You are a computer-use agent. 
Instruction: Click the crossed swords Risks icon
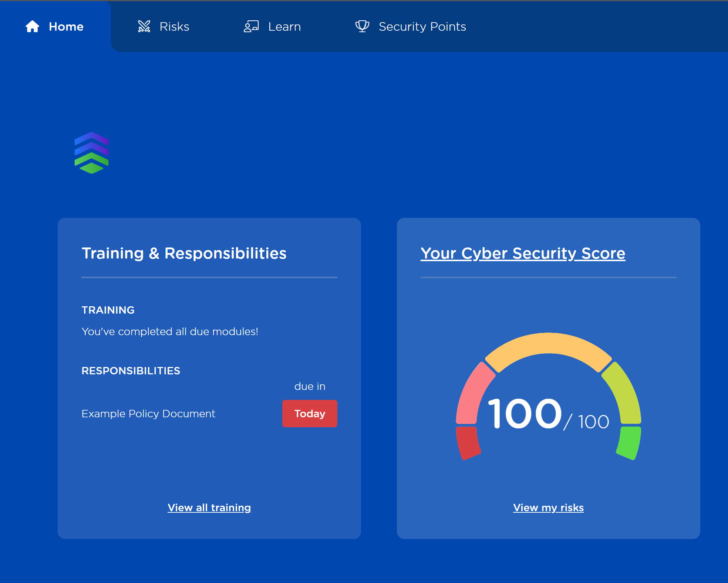point(144,27)
